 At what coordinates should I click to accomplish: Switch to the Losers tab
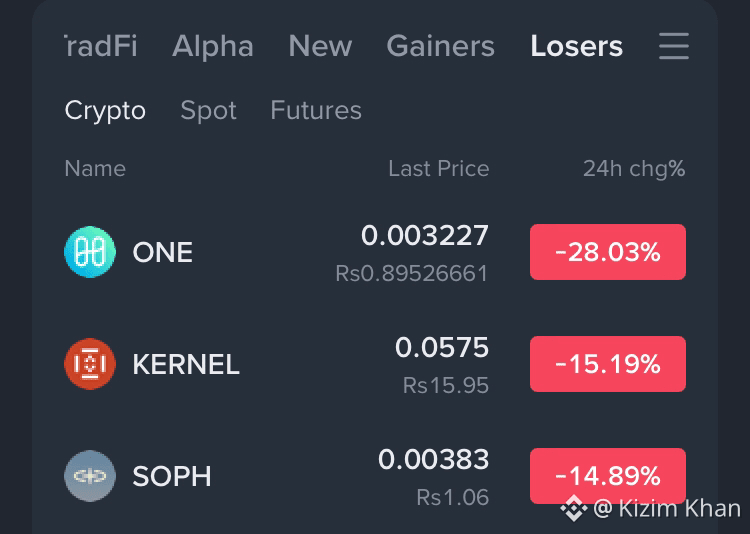(576, 46)
